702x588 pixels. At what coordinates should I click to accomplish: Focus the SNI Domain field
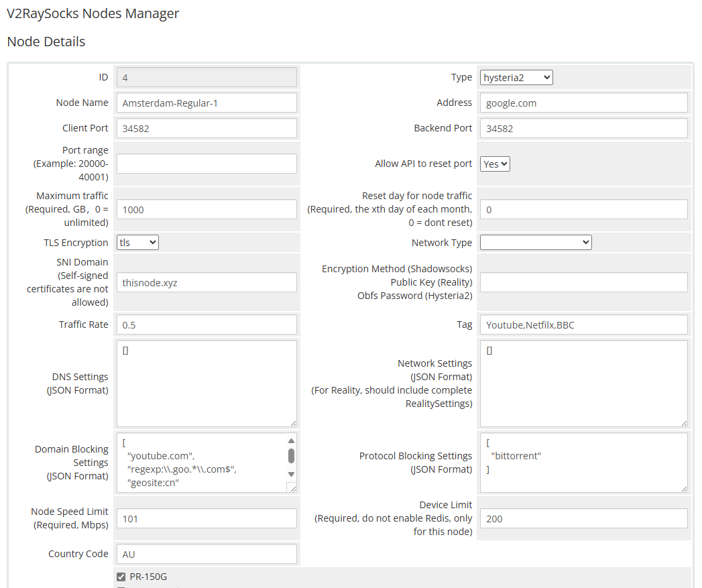click(x=207, y=282)
